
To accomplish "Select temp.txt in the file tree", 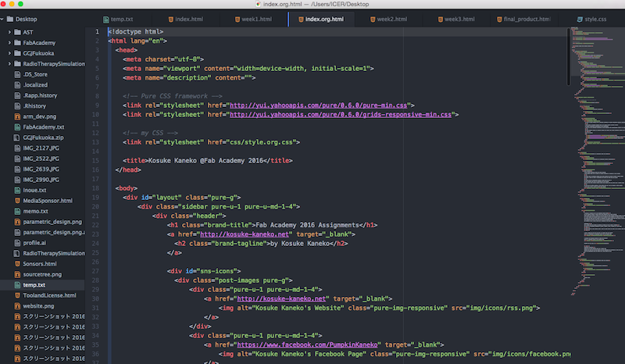I will click(x=34, y=285).
